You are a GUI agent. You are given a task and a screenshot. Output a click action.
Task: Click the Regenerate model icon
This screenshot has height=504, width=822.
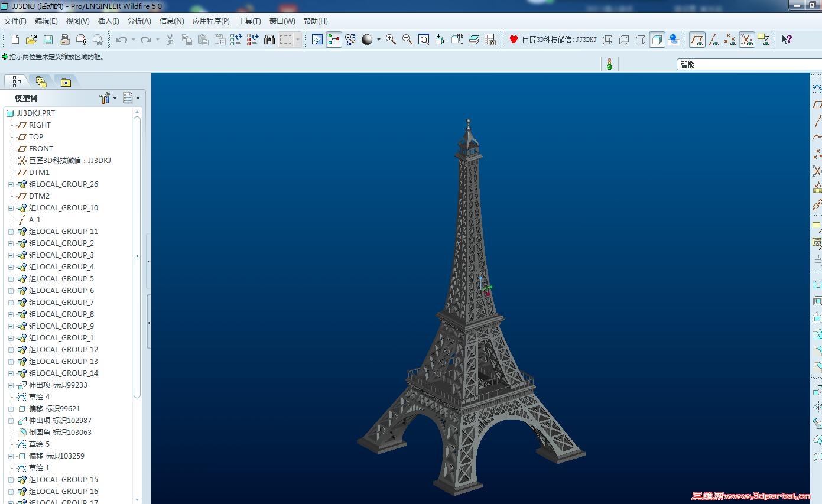236,40
